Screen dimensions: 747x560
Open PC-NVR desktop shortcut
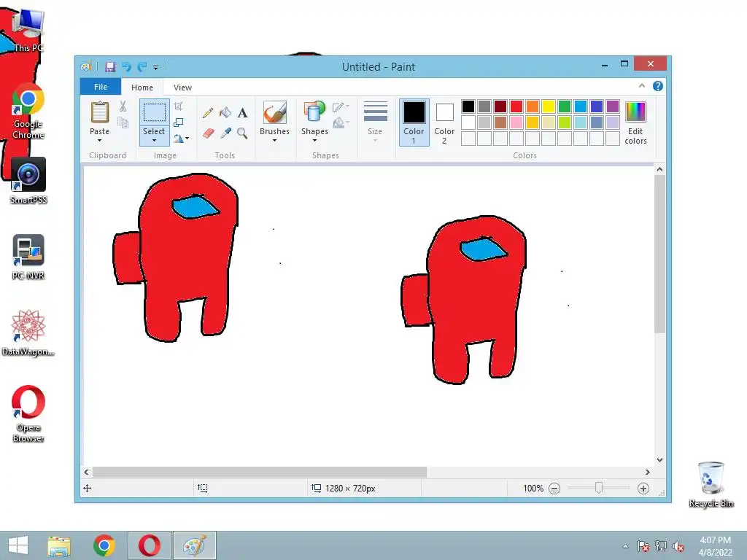point(28,257)
